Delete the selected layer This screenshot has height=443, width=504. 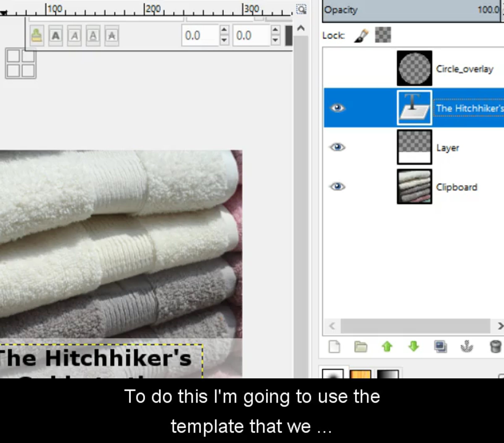496,347
